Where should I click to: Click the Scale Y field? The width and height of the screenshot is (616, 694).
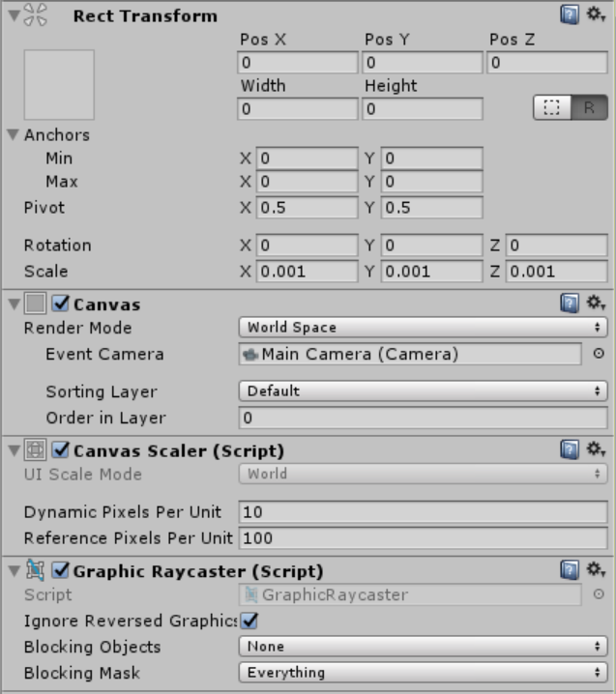[431, 272]
